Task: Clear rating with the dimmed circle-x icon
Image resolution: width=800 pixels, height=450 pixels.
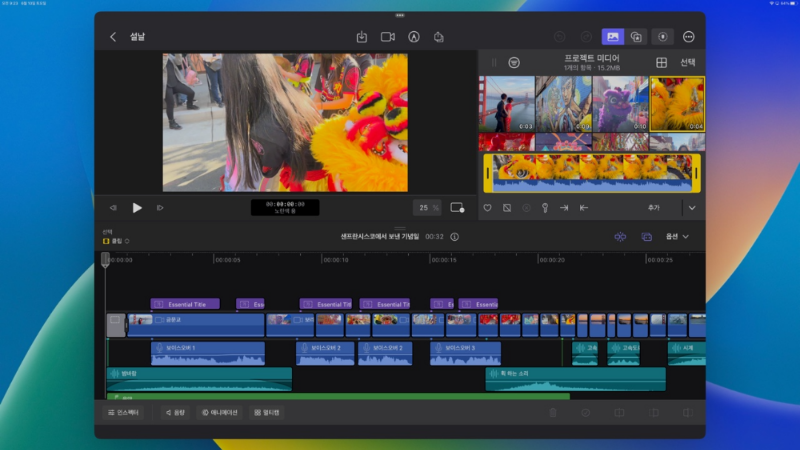Action: click(x=526, y=208)
